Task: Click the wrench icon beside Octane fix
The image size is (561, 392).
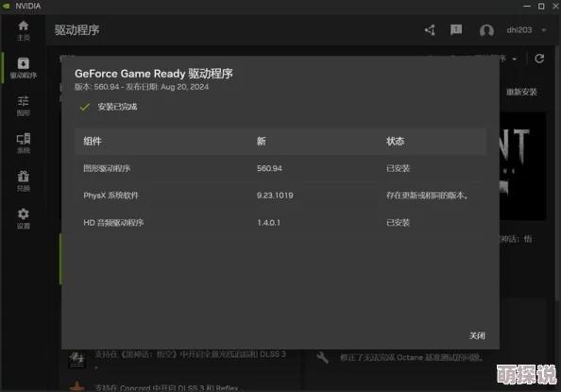Action: click(x=322, y=357)
